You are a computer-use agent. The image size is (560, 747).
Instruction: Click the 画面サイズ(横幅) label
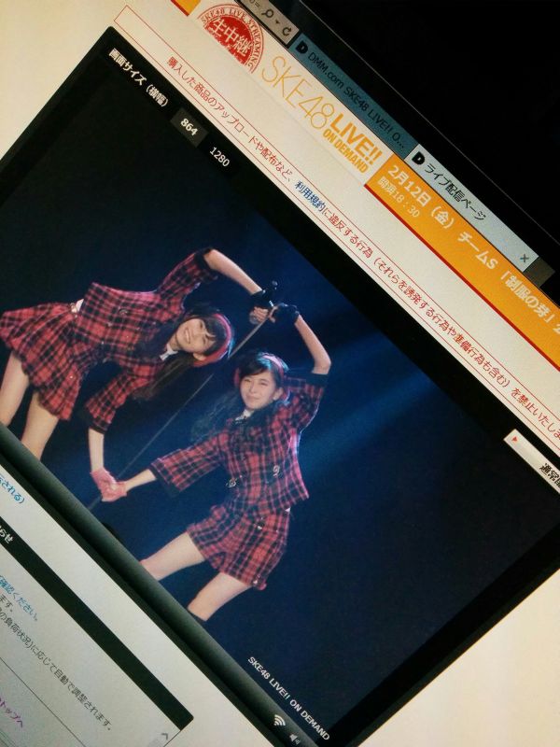pos(138,77)
